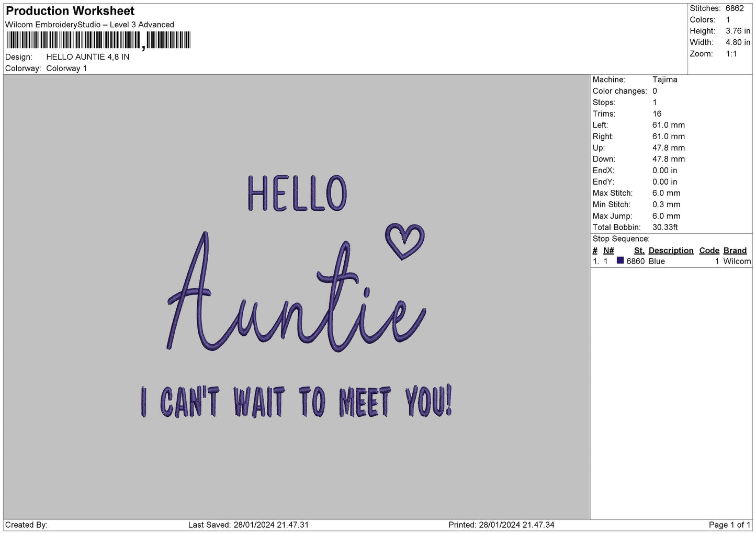Click the Width value 4.80 in
This screenshot has height=534, width=756.
738,42
